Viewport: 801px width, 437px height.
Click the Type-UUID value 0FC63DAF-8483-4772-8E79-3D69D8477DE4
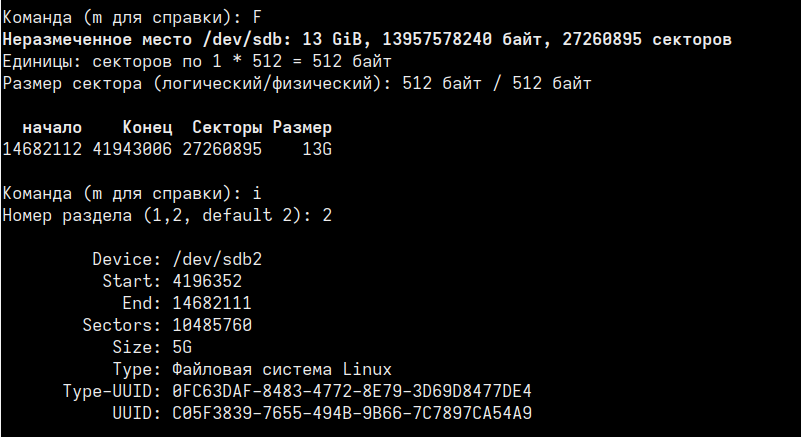tap(352, 392)
